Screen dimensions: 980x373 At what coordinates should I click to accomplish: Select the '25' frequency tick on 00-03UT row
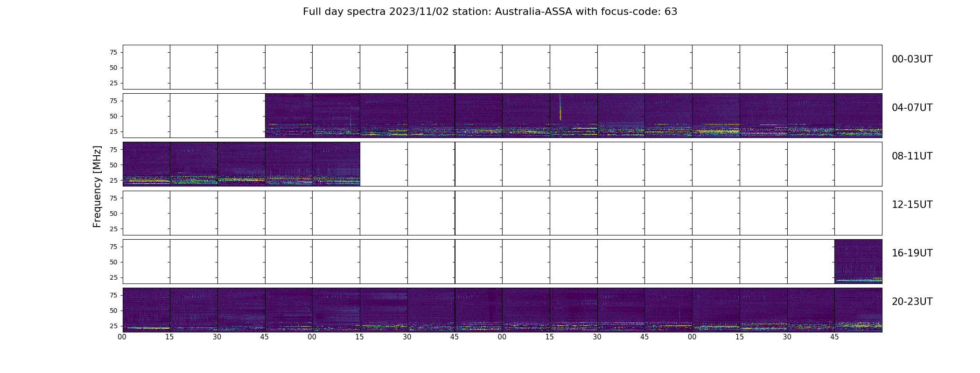[x=113, y=83]
